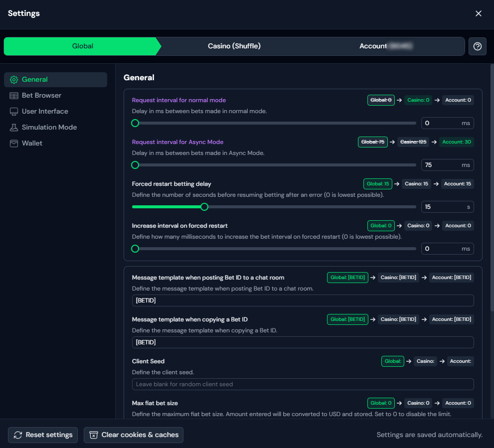Click the Global: 15 badge for forced restart delay
Viewport: 494px width, 448px height.
377,184
